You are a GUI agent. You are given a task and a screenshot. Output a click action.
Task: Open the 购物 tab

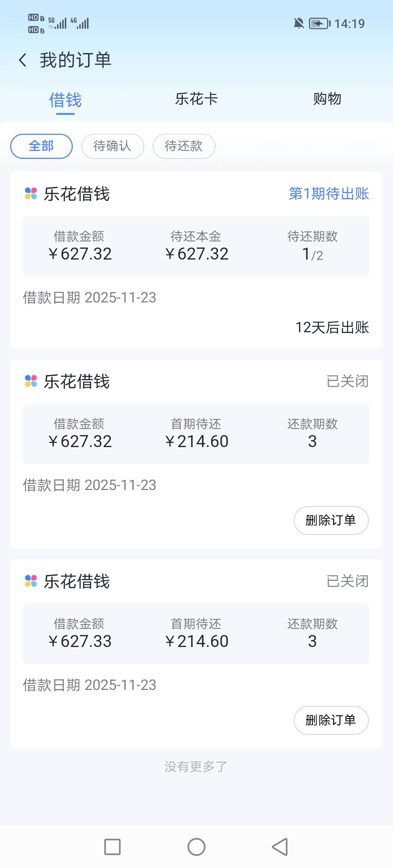click(327, 99)
